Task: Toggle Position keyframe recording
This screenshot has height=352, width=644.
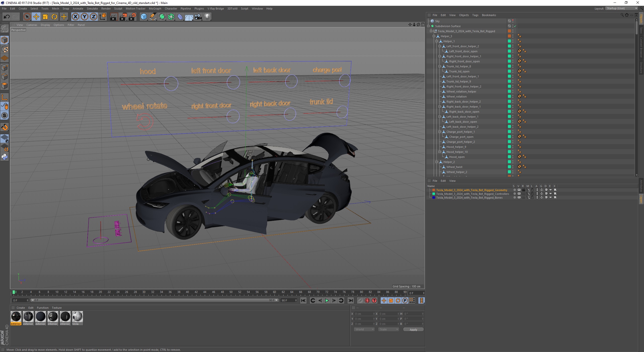Action: 384,300
